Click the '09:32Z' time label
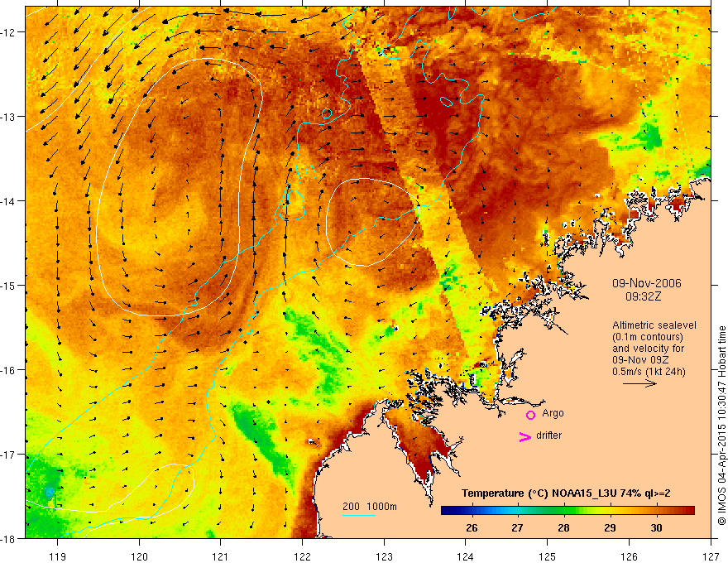728x563 pixels. (643, 296)
